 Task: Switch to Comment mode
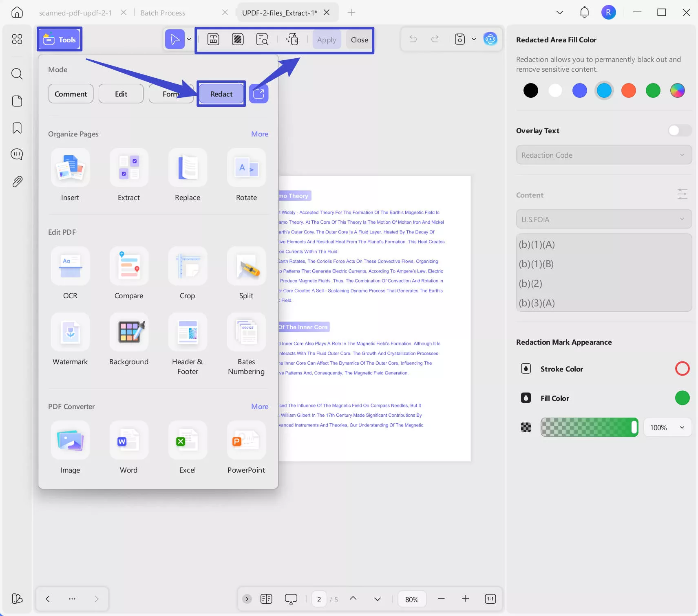click(71, 94)
